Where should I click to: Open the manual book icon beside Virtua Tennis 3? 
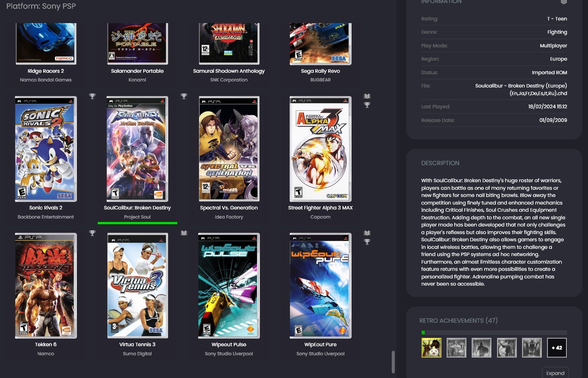coord(184,233)
